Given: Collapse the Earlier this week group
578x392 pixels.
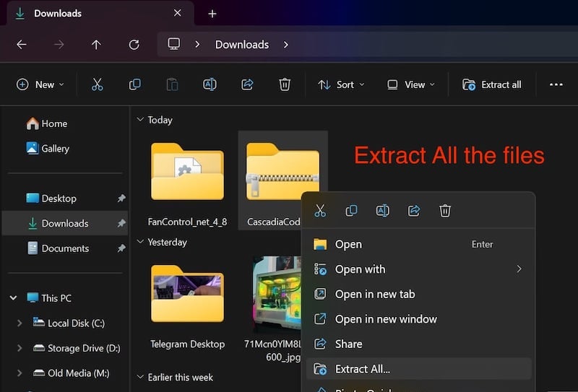Looking at the screenshot, I should [140, 377].
